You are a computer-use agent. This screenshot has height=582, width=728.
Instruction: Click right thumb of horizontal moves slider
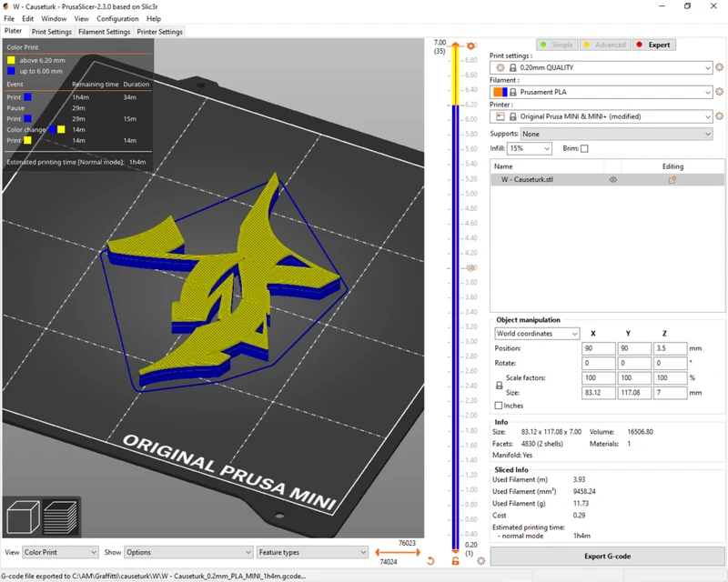[418, 552]
